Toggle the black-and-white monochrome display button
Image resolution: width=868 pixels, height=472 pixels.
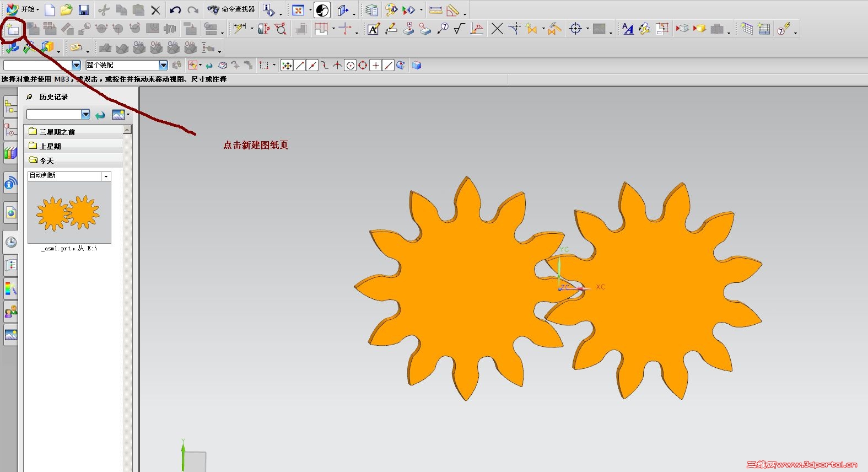[322, 10]
